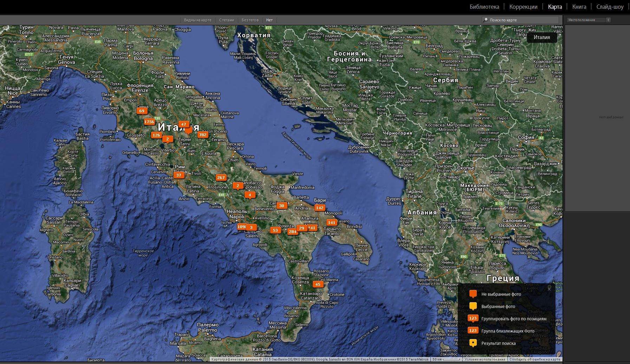Viewport: 630px width, 364px height.
Task: Open the 'Условия использования' link
Action: coord(485,359)
